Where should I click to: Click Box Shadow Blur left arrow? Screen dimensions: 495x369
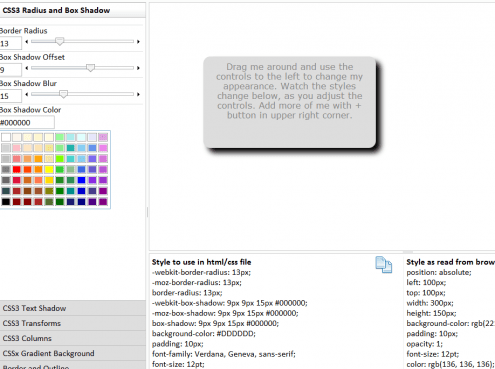(27, 94)
